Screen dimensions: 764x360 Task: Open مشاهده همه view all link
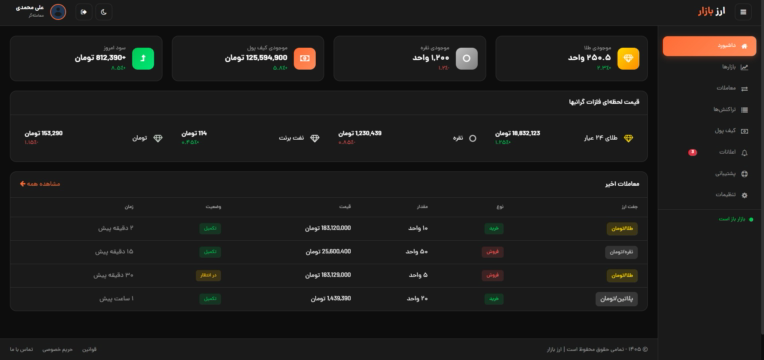[x=40, y=184]
